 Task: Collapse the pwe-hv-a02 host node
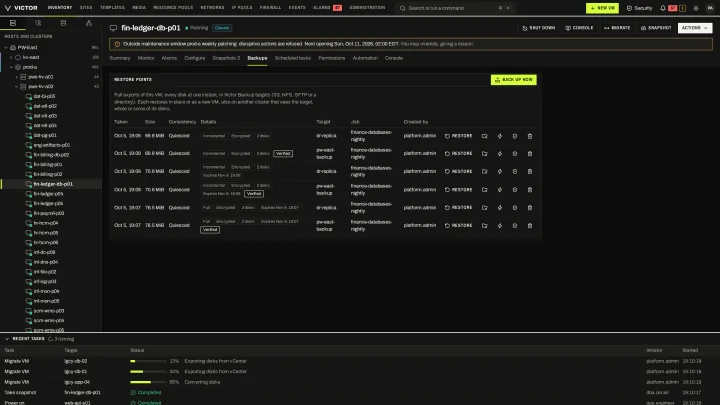pos(17,86)
